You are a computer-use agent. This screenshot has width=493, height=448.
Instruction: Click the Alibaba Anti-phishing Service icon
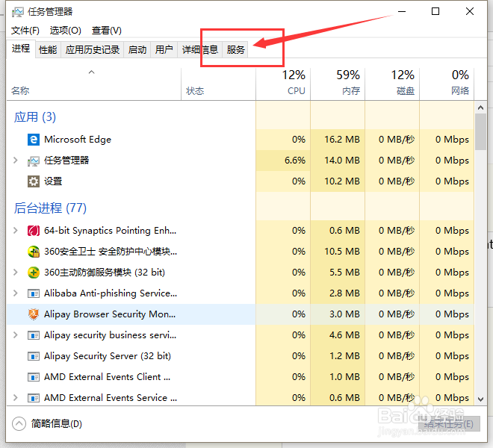point(34,293)
